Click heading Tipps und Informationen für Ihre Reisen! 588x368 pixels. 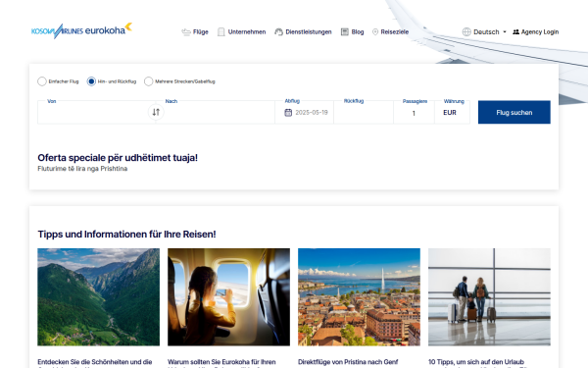tap(126, 235)
